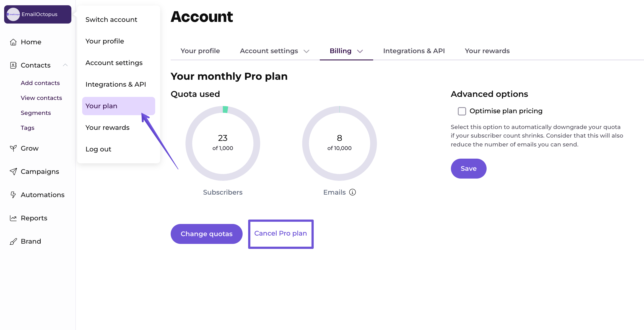Screen dimensions: 644x330
Task: Select the Brand paintbrush icon
Action: pos(13,241)
